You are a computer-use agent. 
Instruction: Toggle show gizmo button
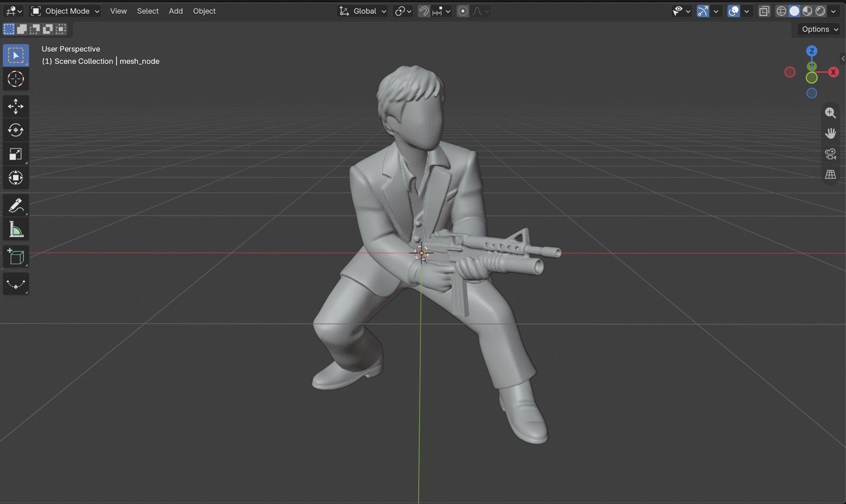(703, 11)
